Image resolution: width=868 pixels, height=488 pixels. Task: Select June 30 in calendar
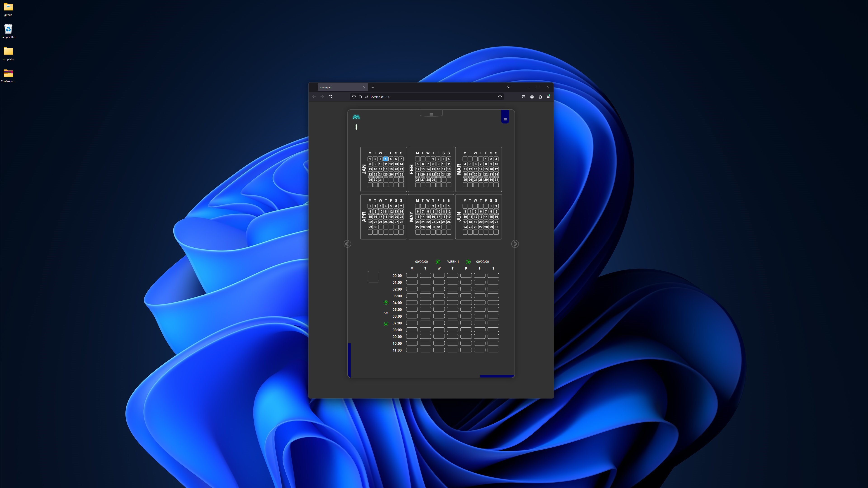tap(496, 227)
